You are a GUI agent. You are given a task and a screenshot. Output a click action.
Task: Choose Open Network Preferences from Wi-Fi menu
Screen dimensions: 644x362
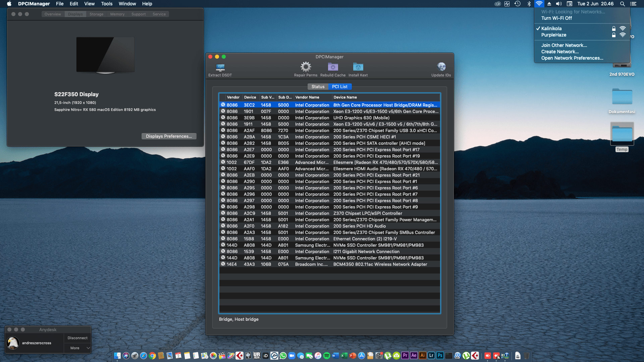(x=572, y=58)
